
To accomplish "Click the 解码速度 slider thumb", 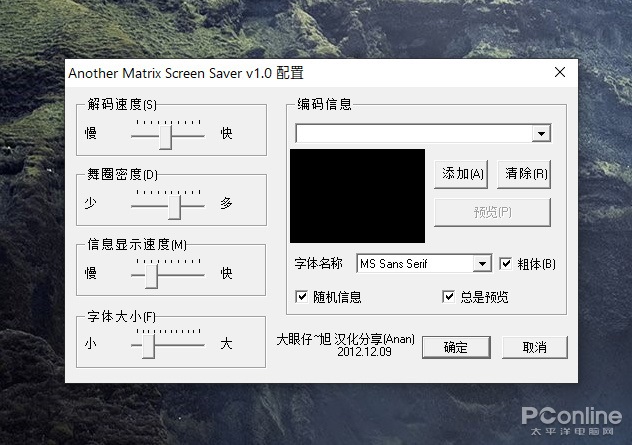I will [x=165, y=137].
